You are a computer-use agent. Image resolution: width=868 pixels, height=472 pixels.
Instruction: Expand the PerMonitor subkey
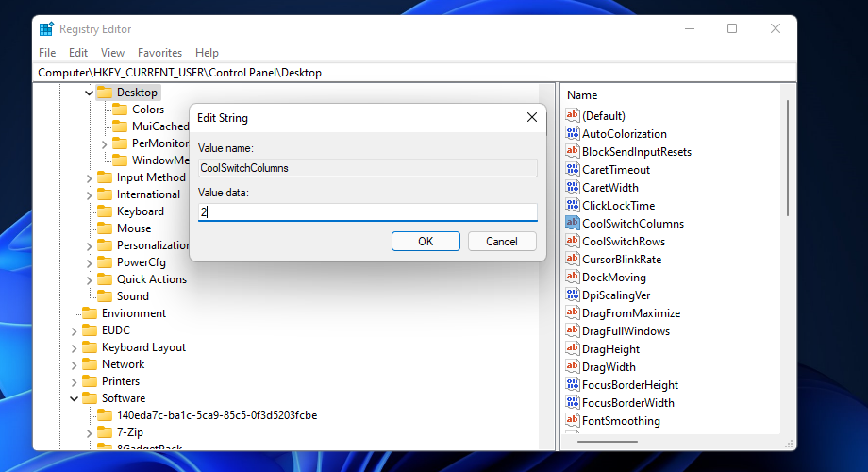tap(104, 144)
